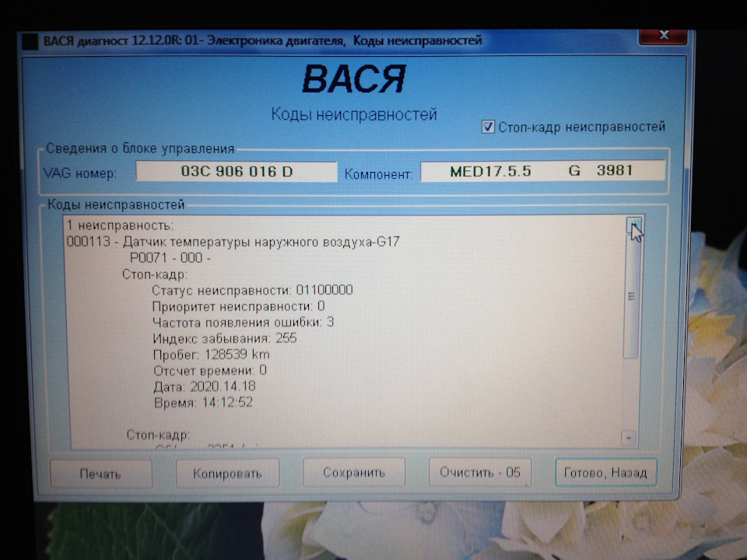Click the app icon in the title bar
The width and height of the screenshot is (747, 560).
pos(30,40)
